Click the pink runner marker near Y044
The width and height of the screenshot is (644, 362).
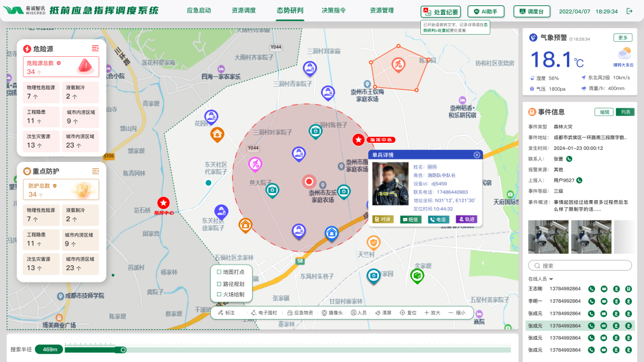[x=255, y=165]
